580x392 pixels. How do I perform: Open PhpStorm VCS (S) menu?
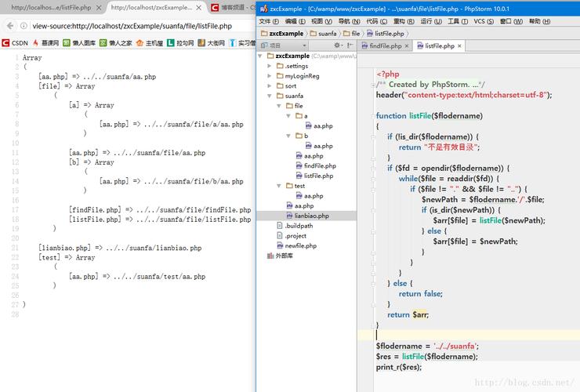point(484,21)
